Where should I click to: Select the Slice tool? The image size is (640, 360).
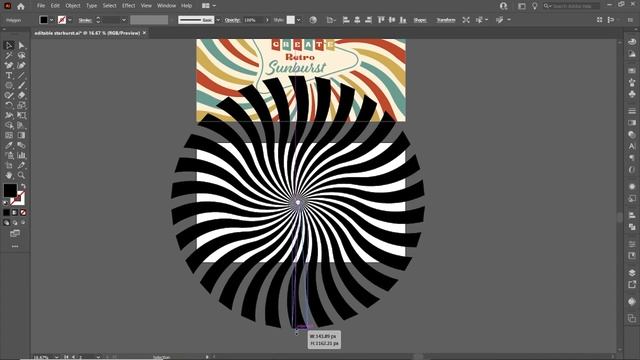[21, 165]
